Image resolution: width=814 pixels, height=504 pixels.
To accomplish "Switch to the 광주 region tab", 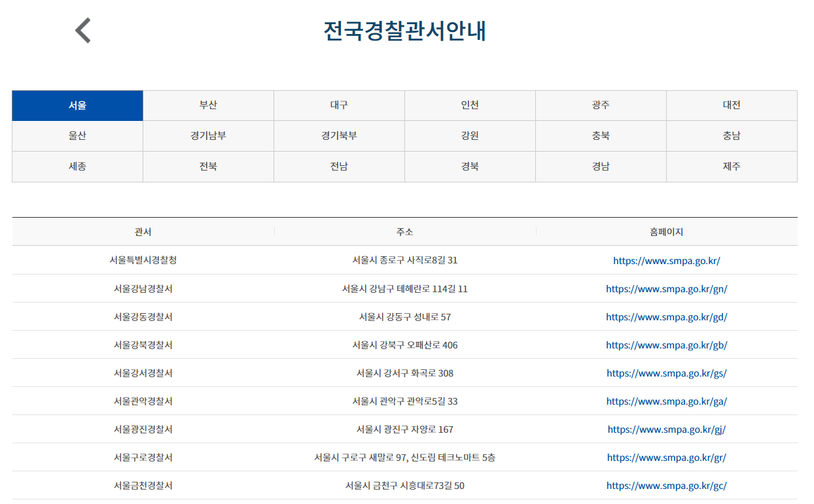I will [x=601, y=105].
